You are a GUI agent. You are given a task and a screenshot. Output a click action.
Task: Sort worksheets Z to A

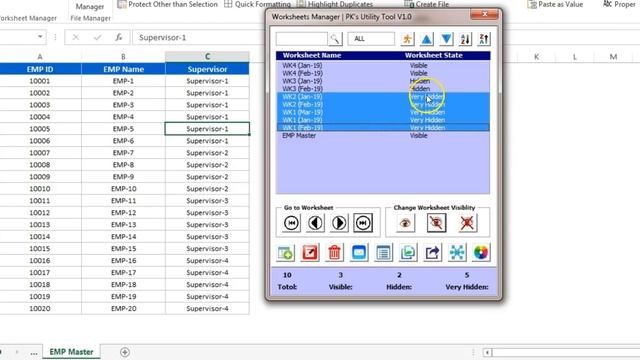(484, 39)
